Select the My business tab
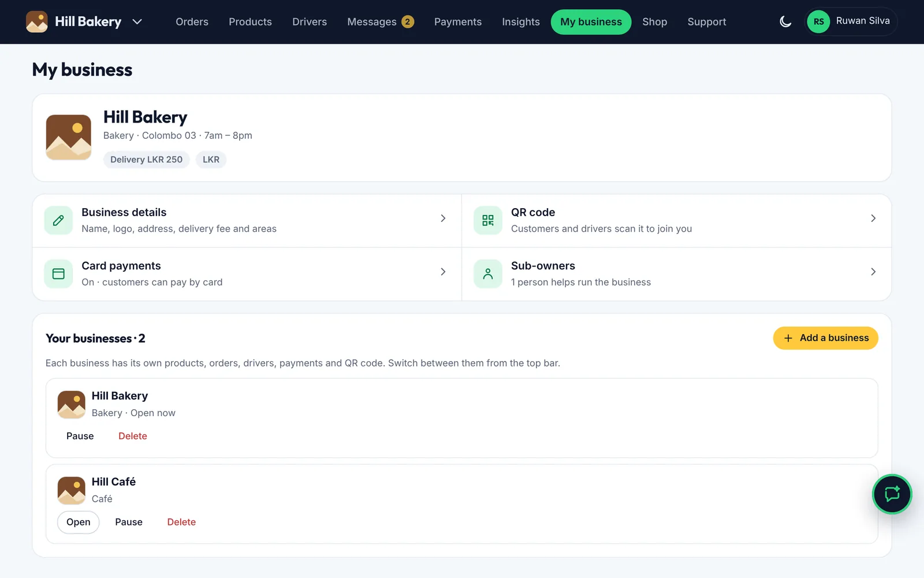Viewport: 924px width, 578px height. tap(591, 22)
